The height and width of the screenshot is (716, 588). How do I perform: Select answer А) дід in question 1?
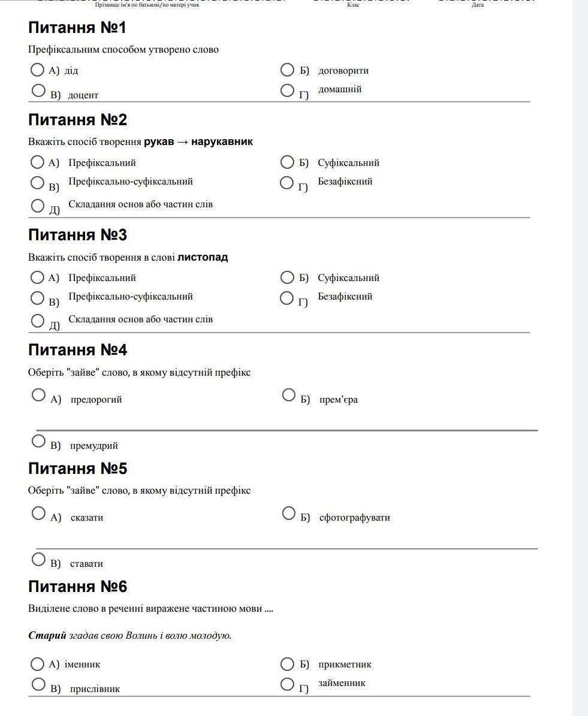(x=37, y=70)
